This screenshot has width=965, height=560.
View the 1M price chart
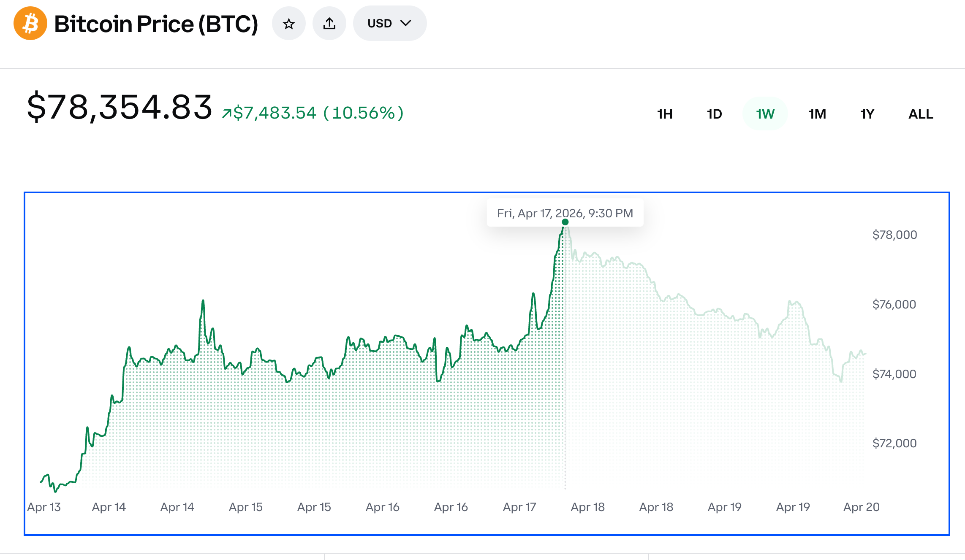pos(817,114)
